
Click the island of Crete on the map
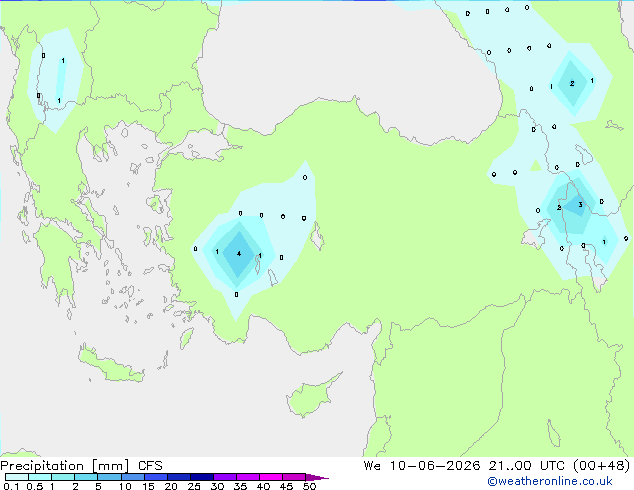click(110, 366)
